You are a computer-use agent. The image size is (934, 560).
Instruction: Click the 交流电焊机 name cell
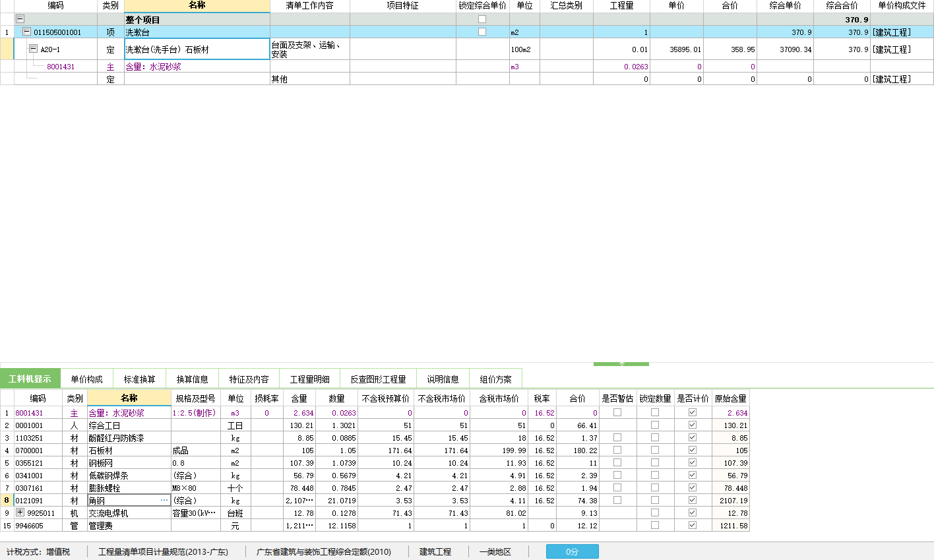tap(129, 513)
